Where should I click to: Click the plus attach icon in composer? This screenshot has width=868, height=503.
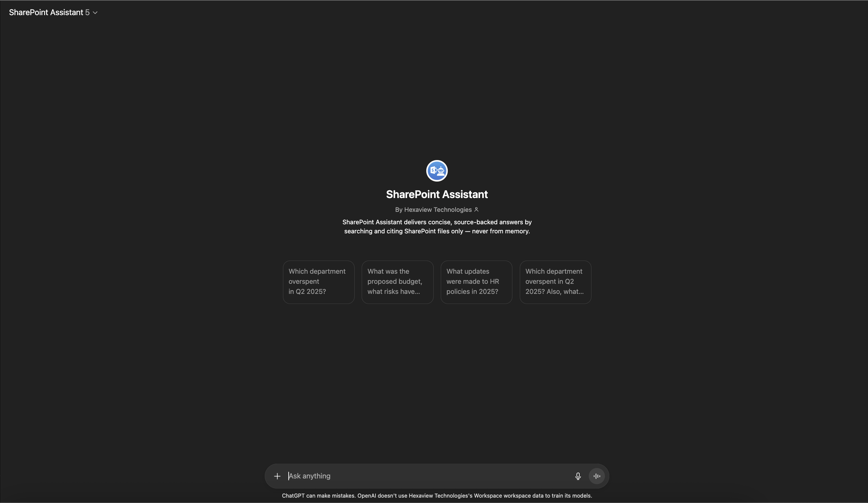(x=277, y=476)
